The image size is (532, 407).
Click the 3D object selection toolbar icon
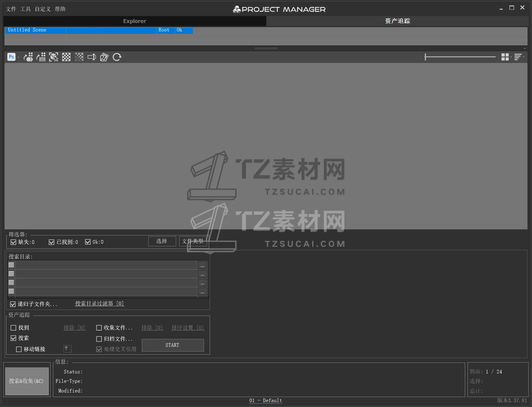[54, 57]
